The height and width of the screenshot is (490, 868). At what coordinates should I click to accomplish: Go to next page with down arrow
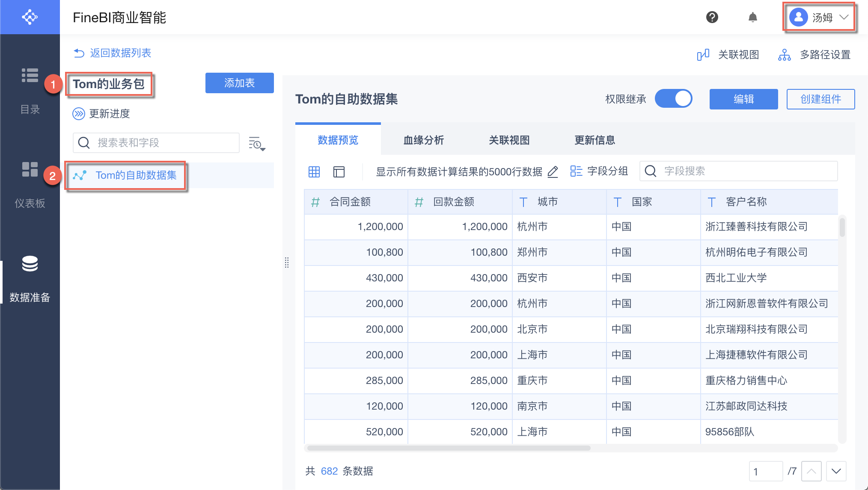(836, 471)
